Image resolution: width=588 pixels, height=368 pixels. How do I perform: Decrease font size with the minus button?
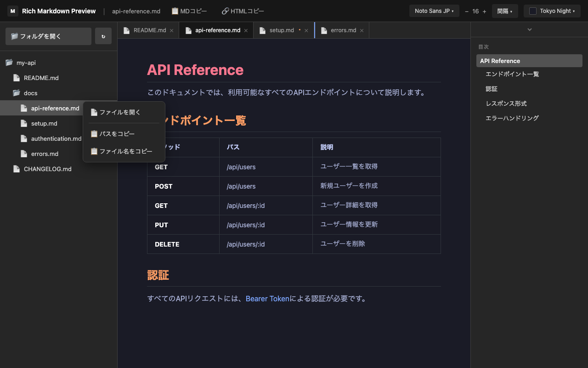coord(467,11)
